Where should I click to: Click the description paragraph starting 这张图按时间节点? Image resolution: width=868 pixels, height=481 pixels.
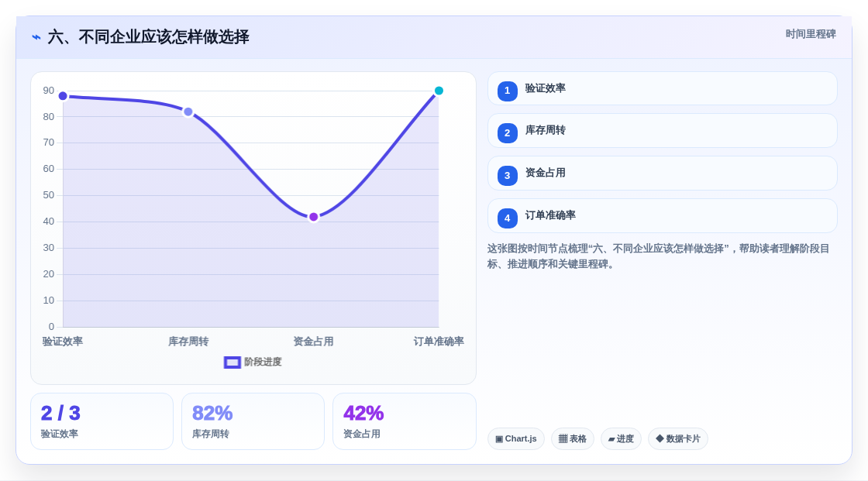[658, 256]
